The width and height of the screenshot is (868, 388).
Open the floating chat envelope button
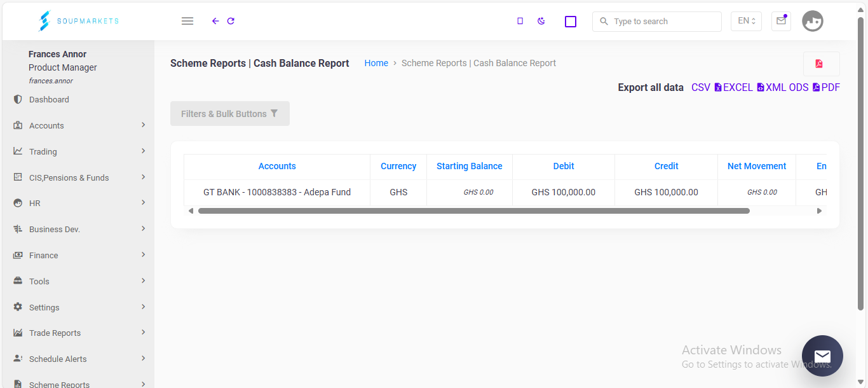[x=822, y=356]
